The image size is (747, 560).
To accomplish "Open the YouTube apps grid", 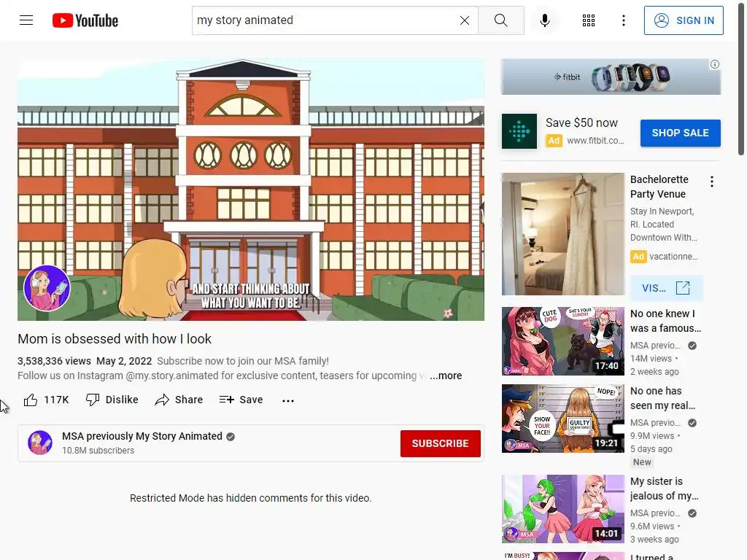I will pyautogui.click(x=589, y=20).
